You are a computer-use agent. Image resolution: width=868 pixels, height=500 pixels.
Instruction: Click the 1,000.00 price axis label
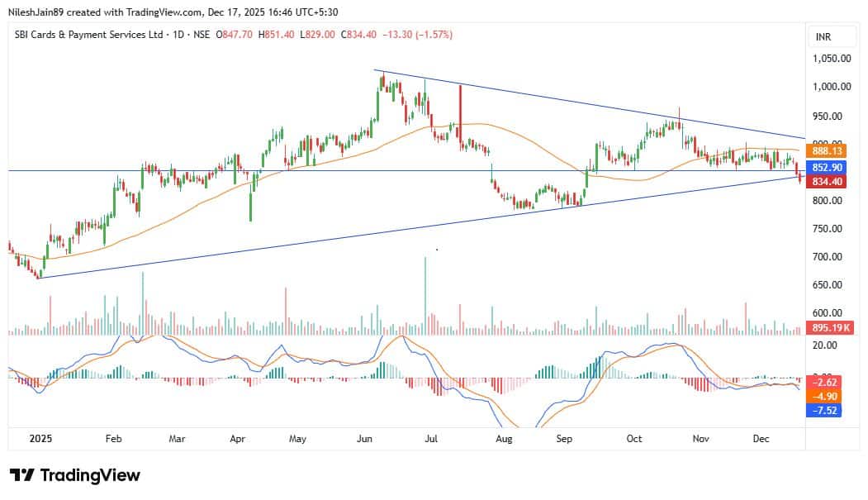pos(832,87)
